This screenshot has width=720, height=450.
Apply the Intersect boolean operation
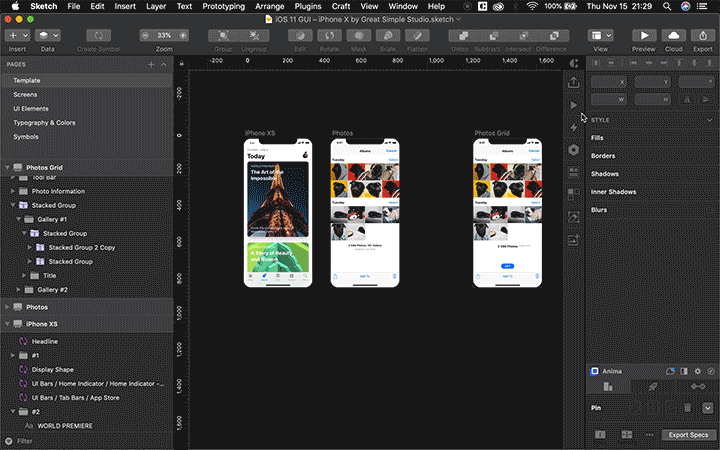coord(523,35)
